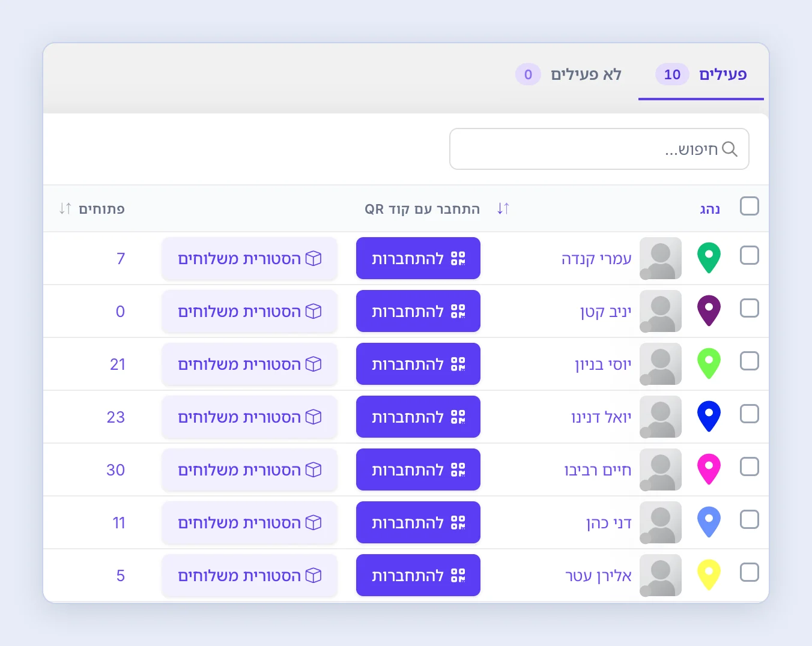Click the light blue pin for דני כהן
The image size is (812, 646).
709,522
